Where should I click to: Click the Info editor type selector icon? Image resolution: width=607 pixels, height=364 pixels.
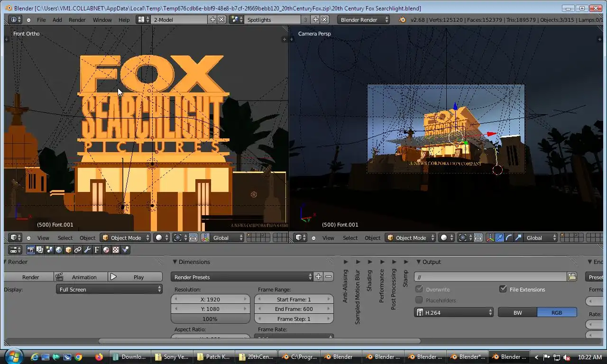[15, 19]
